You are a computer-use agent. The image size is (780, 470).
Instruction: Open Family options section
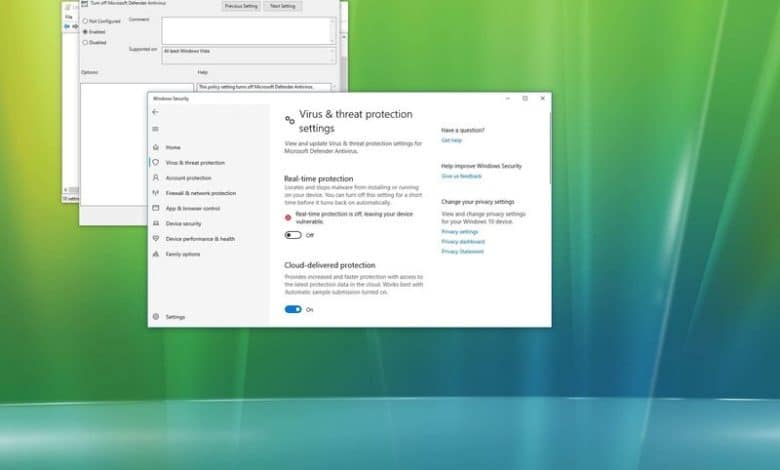[x=183, y=254]
